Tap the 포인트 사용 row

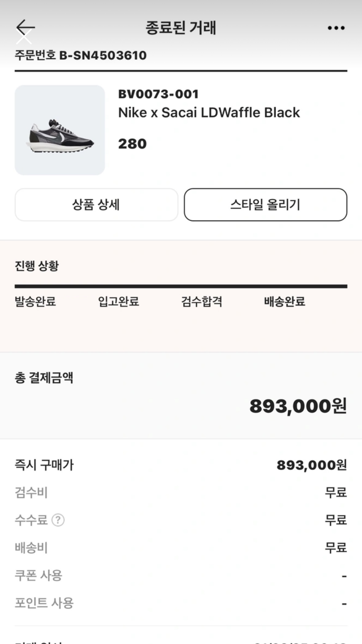point(181,603)
